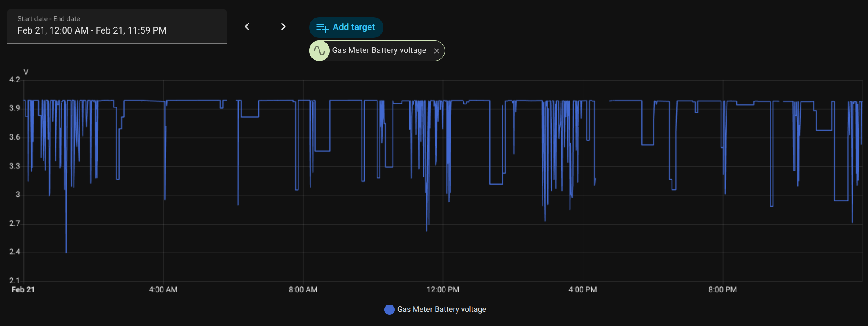This screenshot has width=868, height=326.
Task: Click the 2.7 voltage axis label
Action: (x=15, y=223)
